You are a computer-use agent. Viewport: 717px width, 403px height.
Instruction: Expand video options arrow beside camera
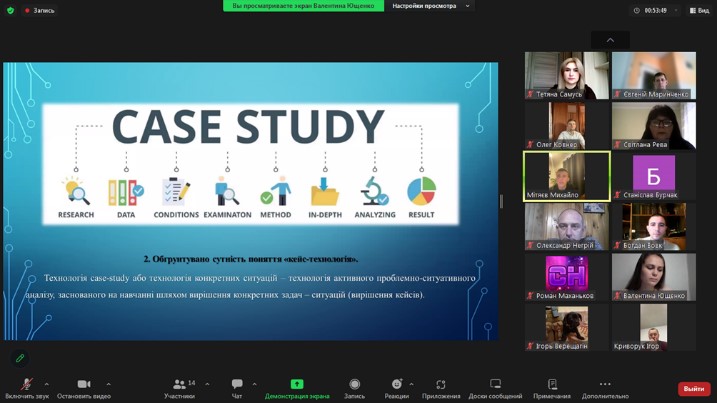(x=108, y=384)
